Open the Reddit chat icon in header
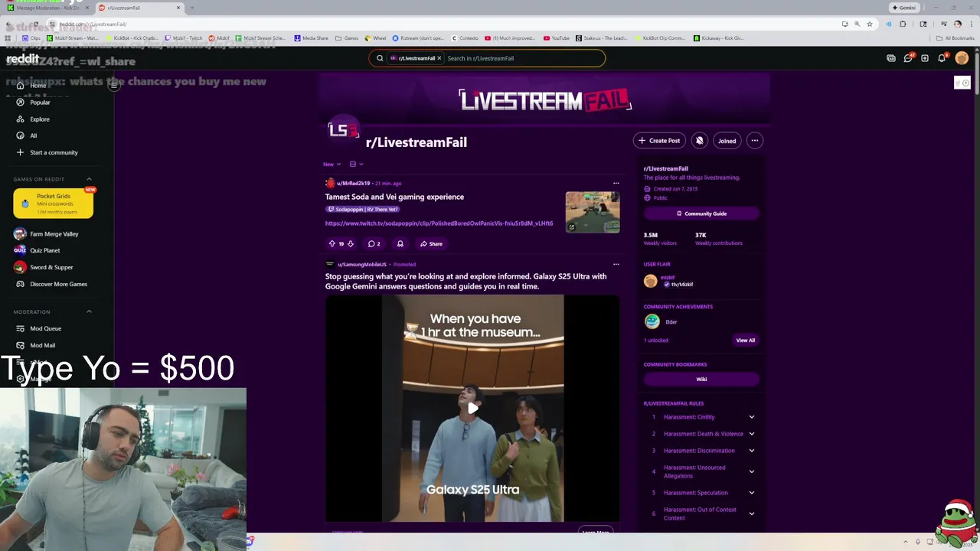Viewport: 980px width, 551px height. click(908, 58)
